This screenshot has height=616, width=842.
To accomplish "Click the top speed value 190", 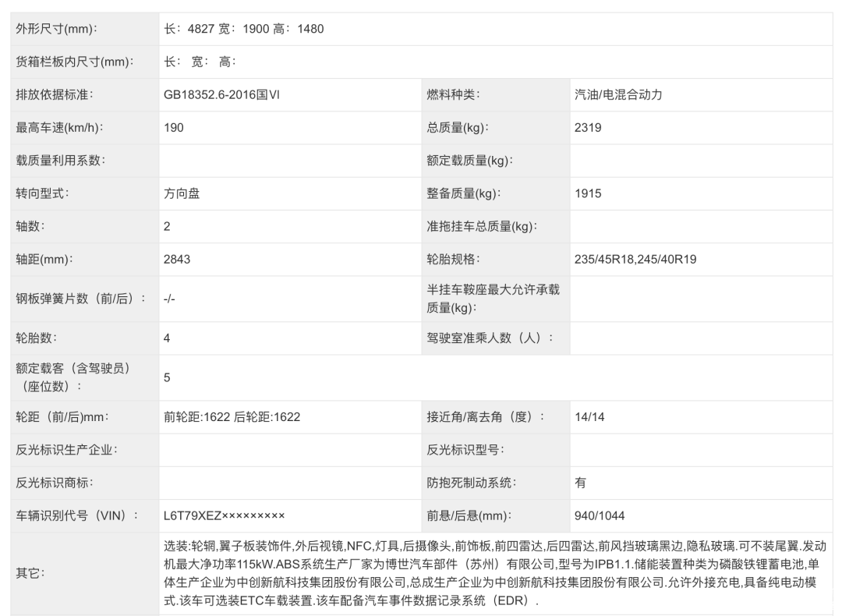I will point(174,128).
